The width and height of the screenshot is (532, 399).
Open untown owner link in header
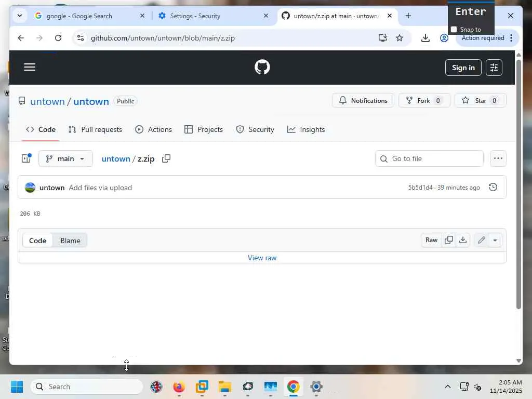[x=47, y=101]
